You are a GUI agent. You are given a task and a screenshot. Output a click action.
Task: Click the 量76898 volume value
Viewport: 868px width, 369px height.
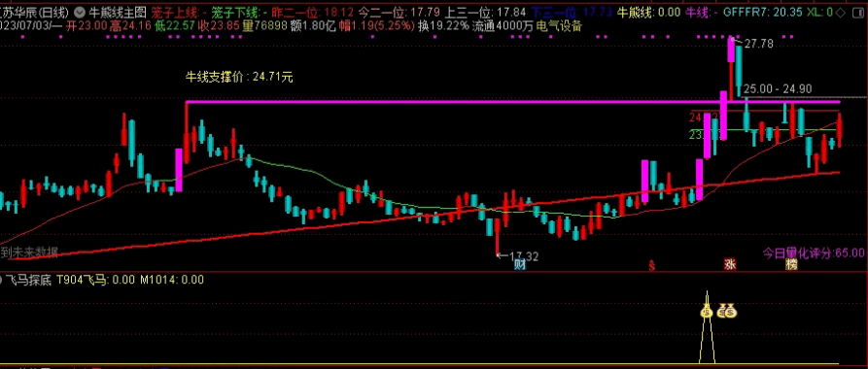[x=265, y=25]
